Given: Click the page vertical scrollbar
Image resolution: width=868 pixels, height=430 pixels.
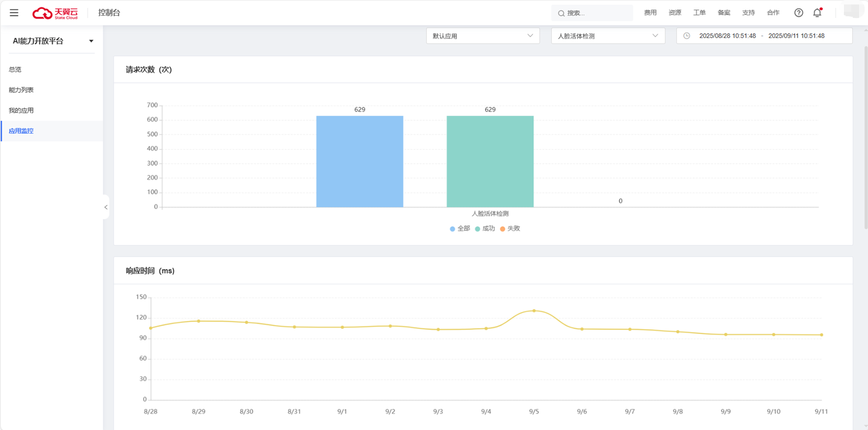Looking at the screenshot, I should click(x=865, y=137).
